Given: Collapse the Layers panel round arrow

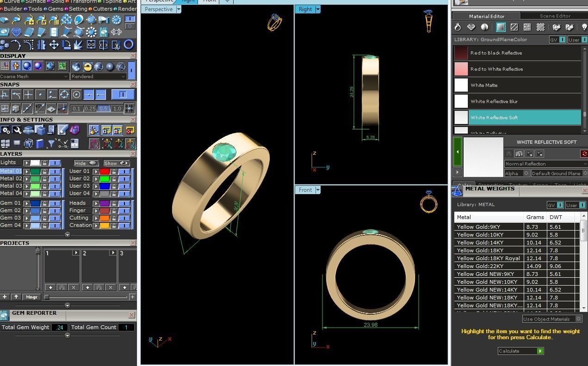Looking at the screenshot, I should point(68,235).
